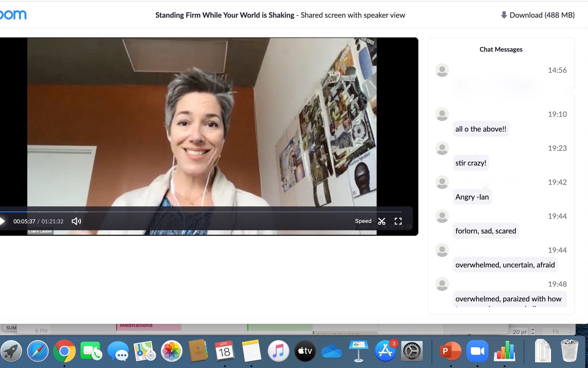The width and height of the screenshot is (588, 368).
Task: Open the Trash in the dock
Action: pos(569,351)
